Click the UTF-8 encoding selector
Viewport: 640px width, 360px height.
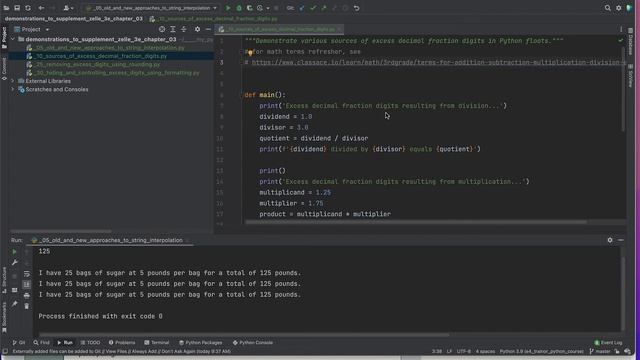[x=464, y=351]
